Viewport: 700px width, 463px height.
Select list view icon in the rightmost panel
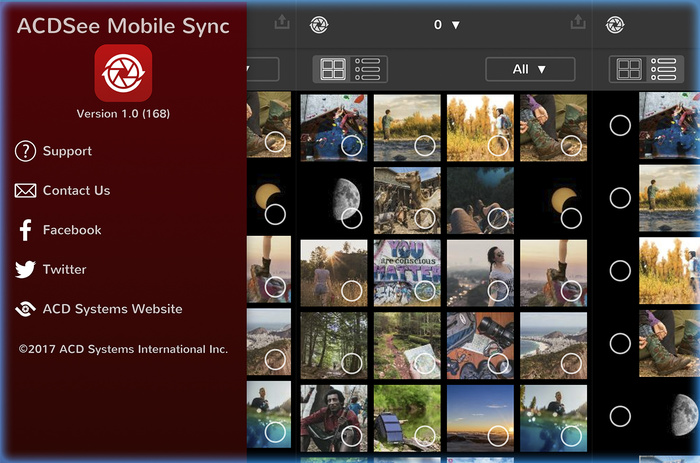(663, 69)
